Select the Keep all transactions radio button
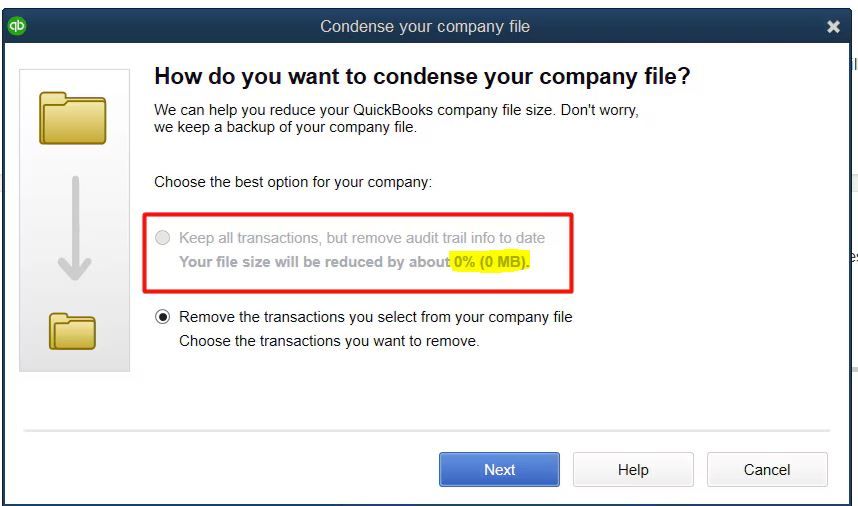The height and width of the screenshot is (506, 858). [x=162, y=238]
